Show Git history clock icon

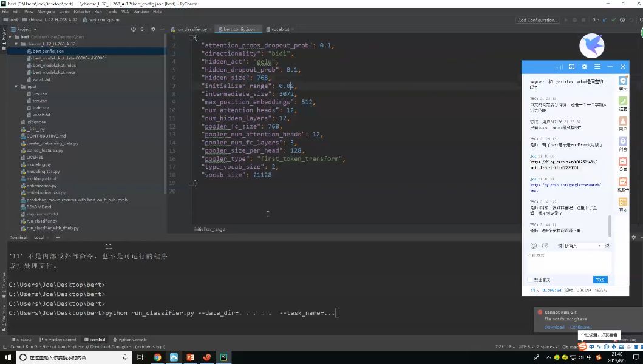click(x=622, y=20)
